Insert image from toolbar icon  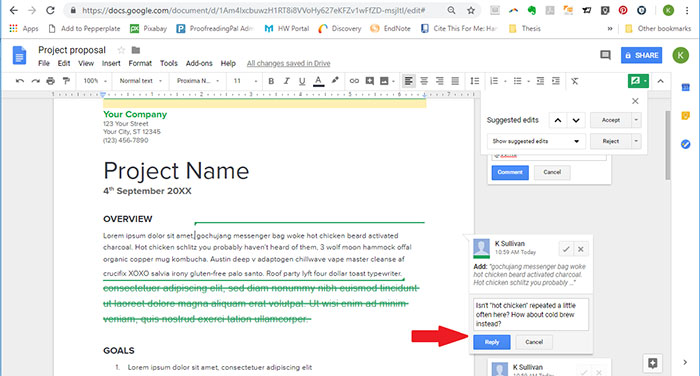coord(384,81)
